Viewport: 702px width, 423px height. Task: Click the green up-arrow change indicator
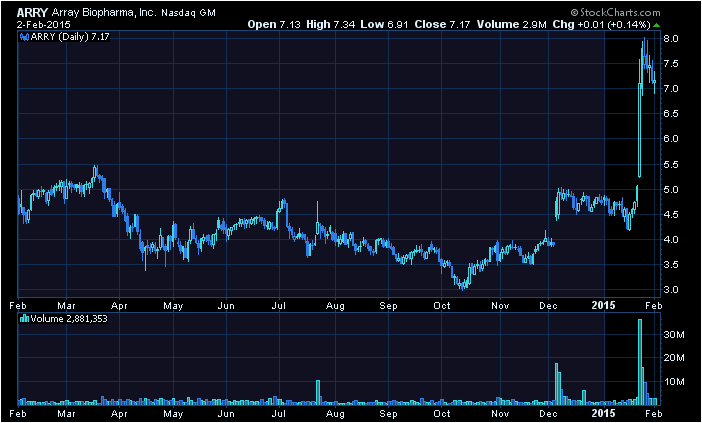656,25
